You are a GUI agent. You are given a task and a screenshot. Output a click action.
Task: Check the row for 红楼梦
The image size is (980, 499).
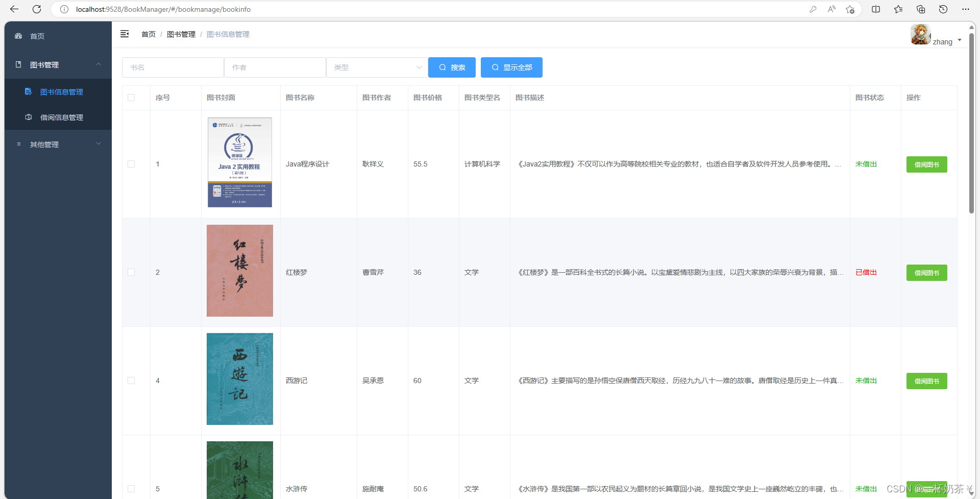click(x=131, y=272)
